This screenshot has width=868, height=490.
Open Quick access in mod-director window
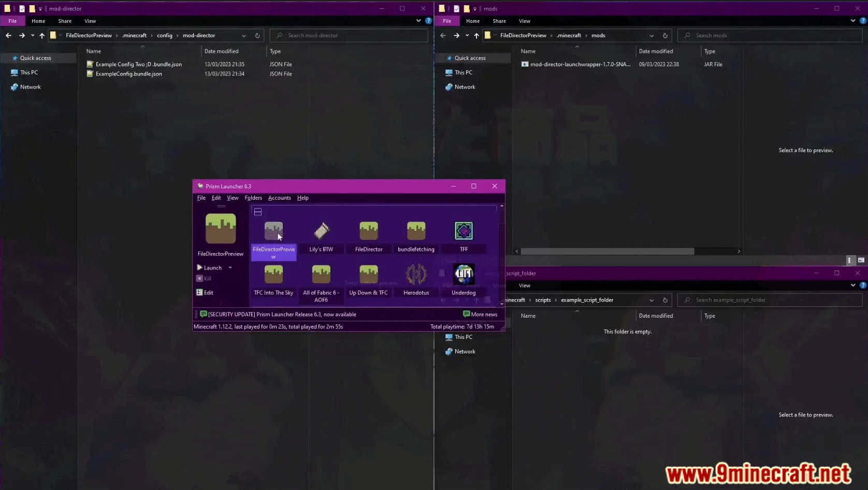(x=35, y=58)
